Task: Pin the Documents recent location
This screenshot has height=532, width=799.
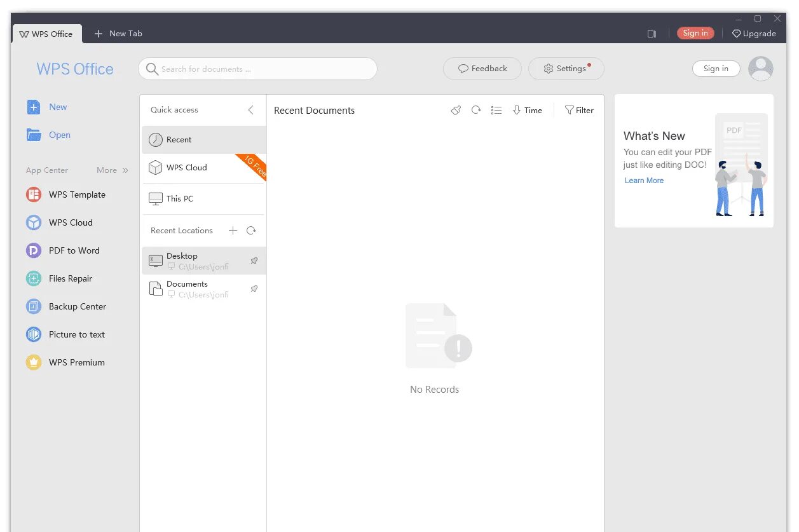Action: (254, 289)
